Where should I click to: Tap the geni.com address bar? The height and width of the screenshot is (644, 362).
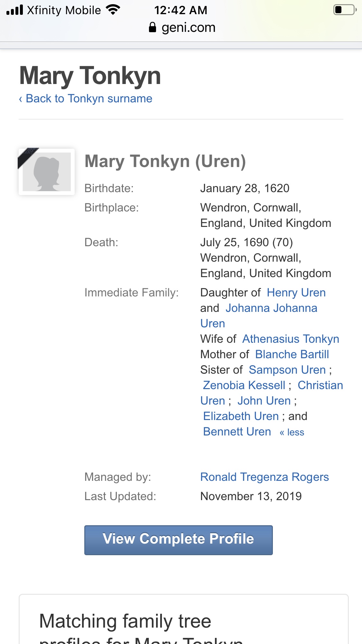pos(188,28)
